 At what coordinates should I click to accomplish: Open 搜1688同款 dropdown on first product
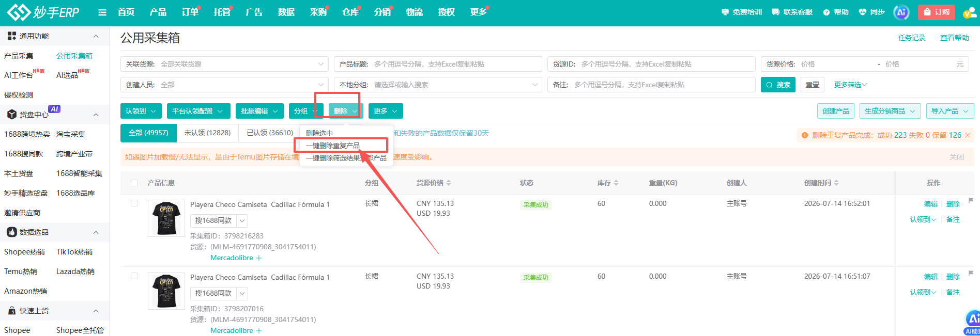[243, 221]
